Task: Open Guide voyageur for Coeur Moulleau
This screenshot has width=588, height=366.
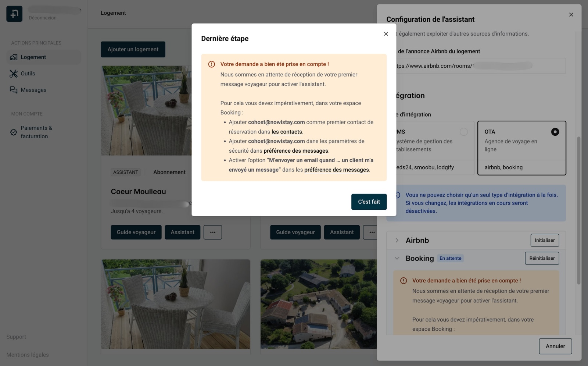Action: click(136, 232)
